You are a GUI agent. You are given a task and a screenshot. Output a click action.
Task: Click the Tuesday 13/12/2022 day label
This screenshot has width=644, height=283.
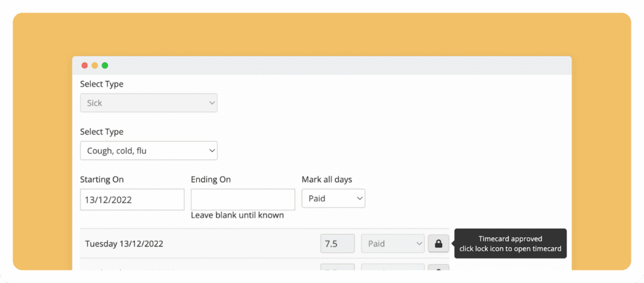(x=124, y=243)
